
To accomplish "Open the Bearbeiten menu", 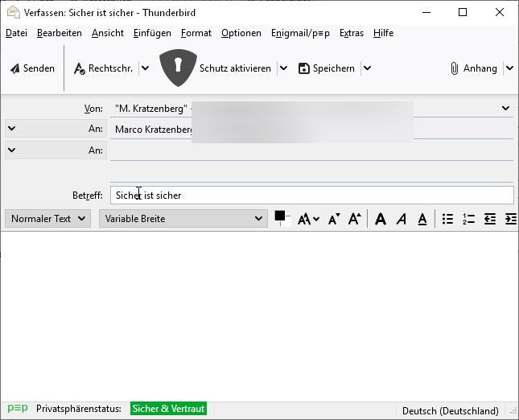I will coord(60,33).
